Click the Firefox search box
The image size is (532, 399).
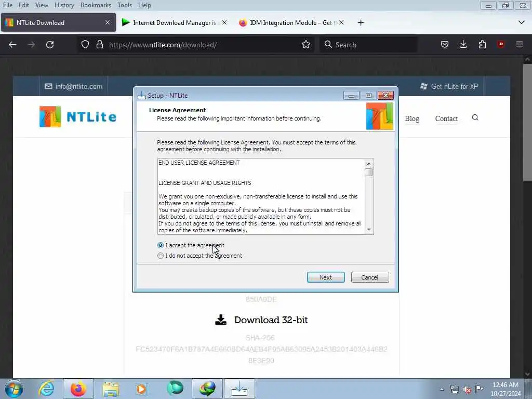[368, 45]
